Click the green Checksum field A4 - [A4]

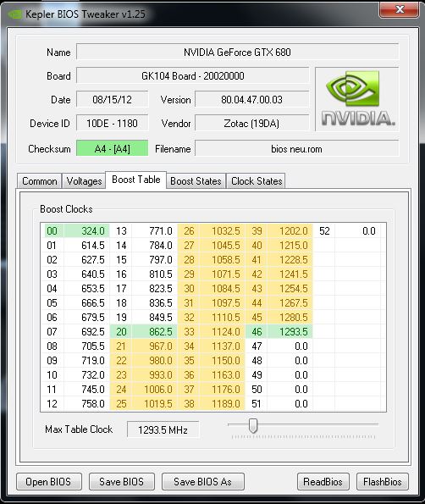pos(112,148)
